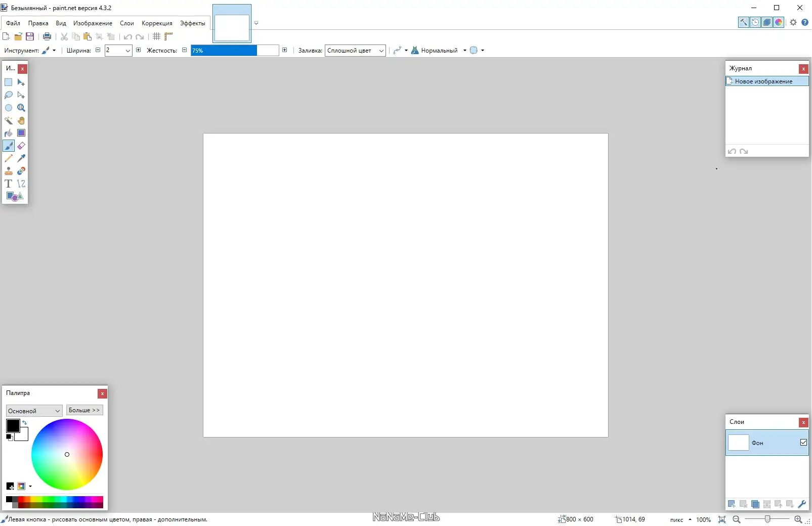Select the Lasso Select tool
This screenshot has width=812, height=526.
(9, 95)
